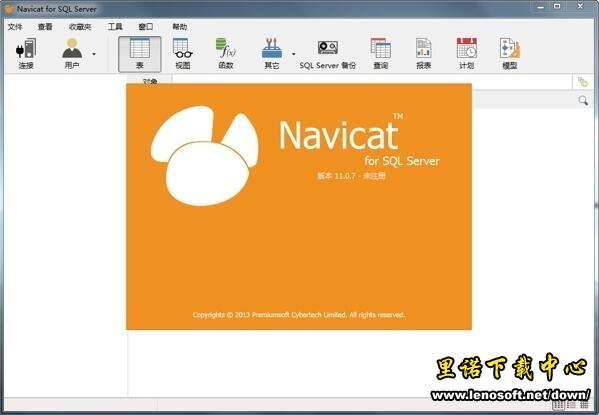Click the search magnifier icon
This screenshot has width=599, height=415.
pyautogui.click(x=583, y=101)
